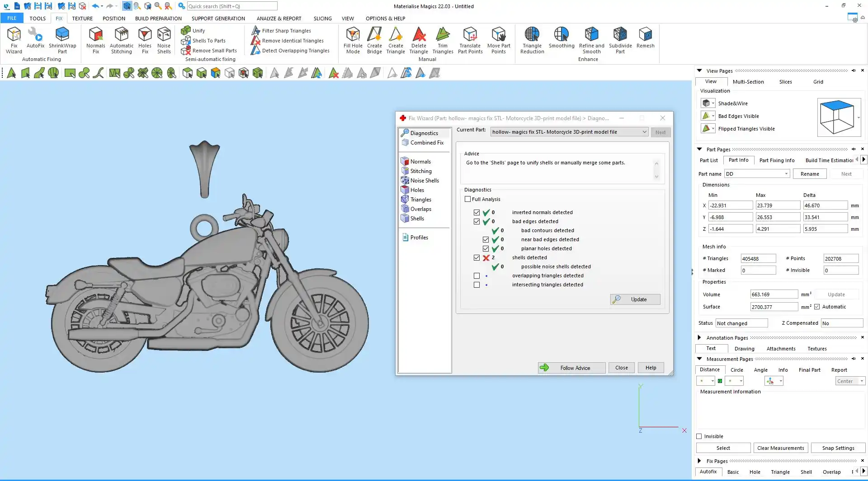Image resolution: width=868 pixels, height=481 pixels.
Task: Switch to the Multi-Section tab
Action: pos(748,82)
